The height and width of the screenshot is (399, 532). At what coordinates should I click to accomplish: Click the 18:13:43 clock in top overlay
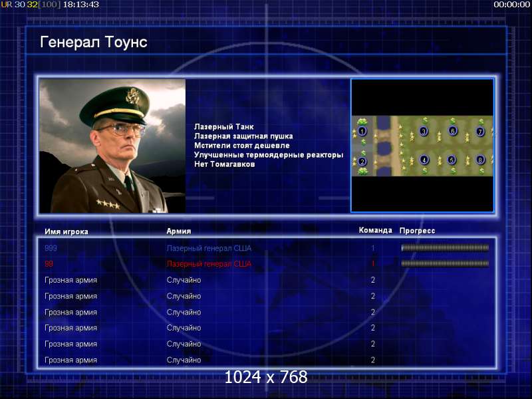tap(81, 5)
